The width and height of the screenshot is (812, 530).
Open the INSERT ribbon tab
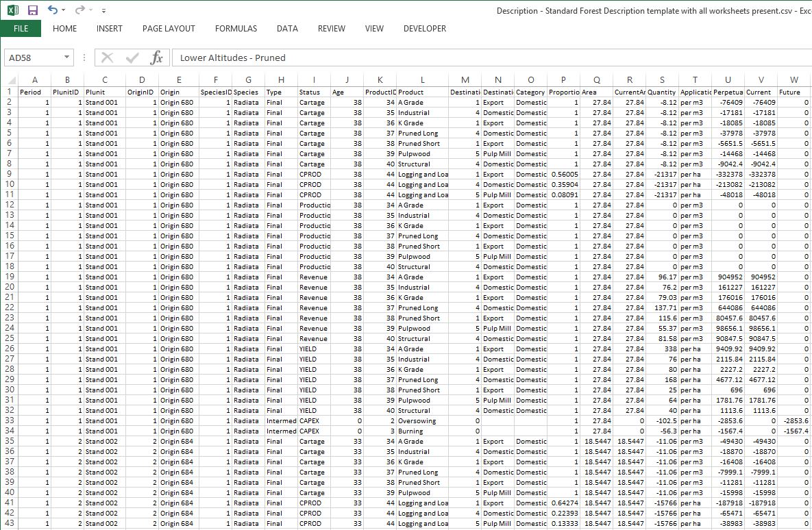click(109, 29)
